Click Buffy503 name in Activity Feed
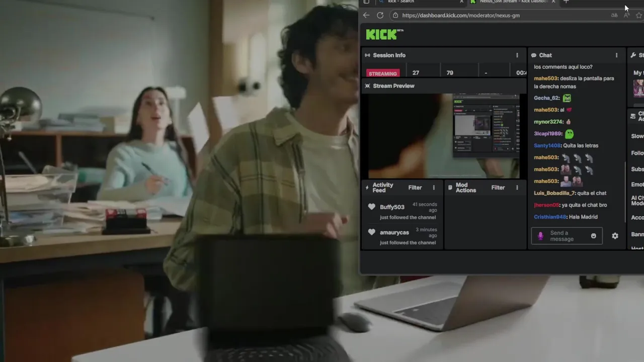This screenshot has width=644, height=362. click(x=392, y=207)
